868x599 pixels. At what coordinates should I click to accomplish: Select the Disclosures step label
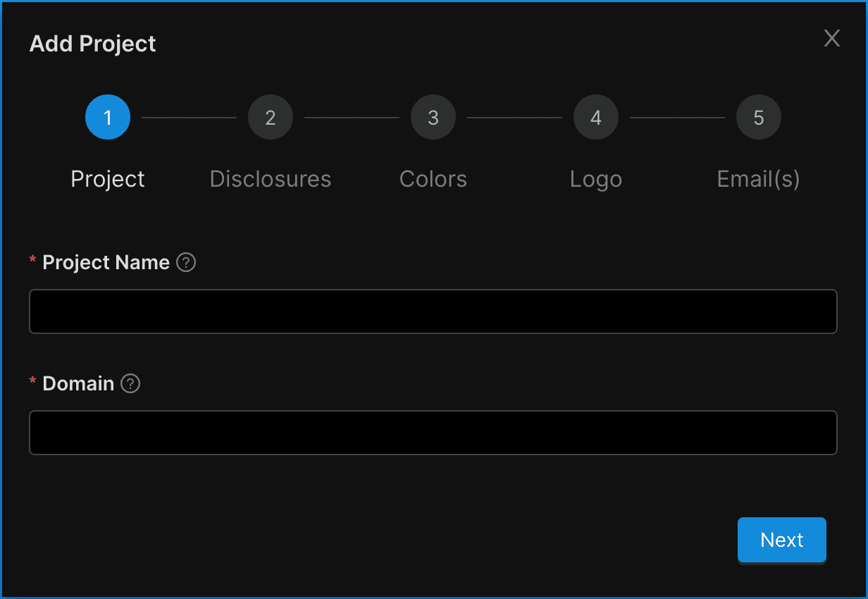click(271, 179)
